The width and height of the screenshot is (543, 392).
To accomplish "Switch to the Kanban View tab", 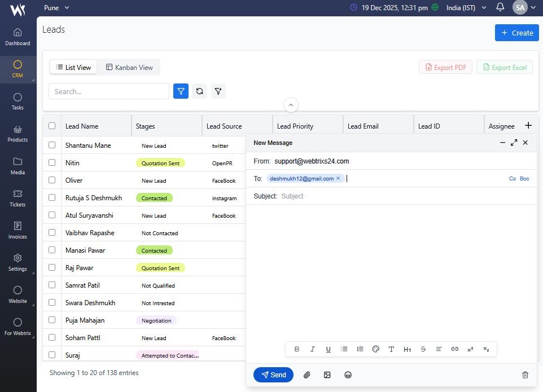I will pos(129,68).
